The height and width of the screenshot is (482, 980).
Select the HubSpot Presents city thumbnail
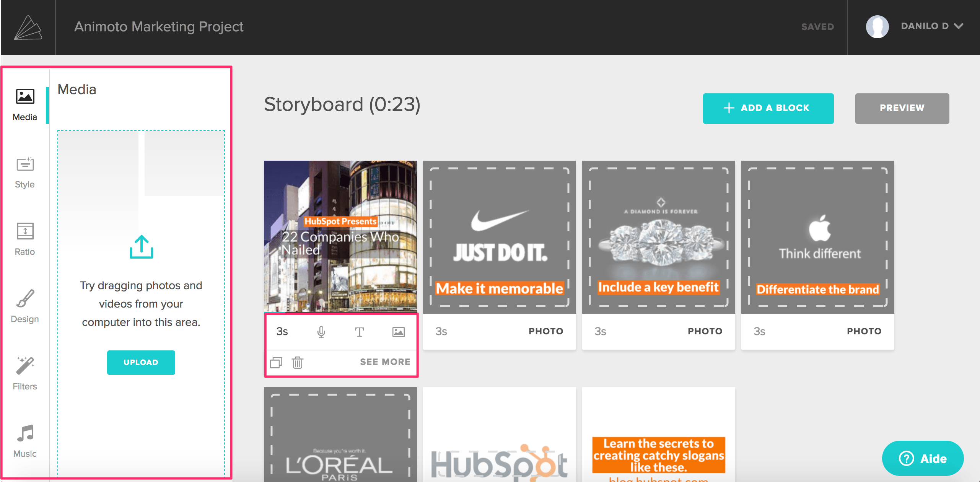click(340, 236)
